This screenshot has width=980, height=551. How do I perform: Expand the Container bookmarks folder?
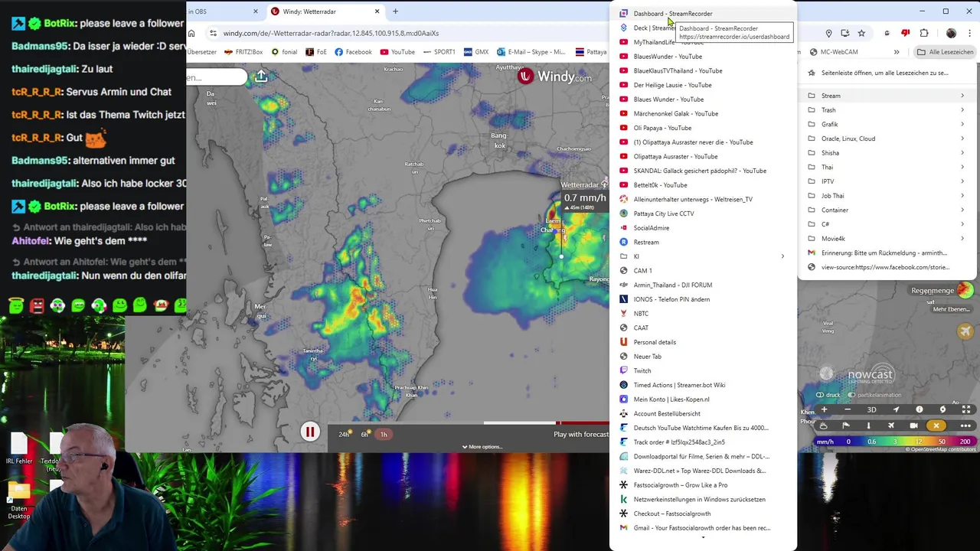click(887, 210)
